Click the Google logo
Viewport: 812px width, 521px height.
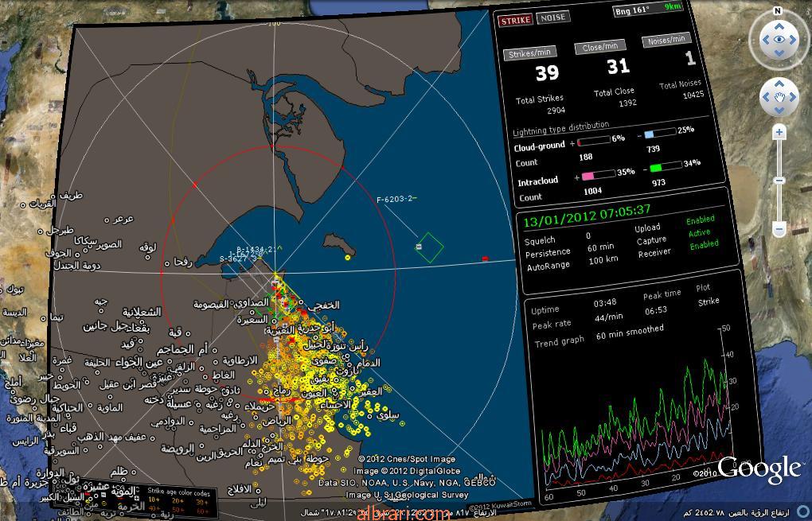tap(759, 469)
